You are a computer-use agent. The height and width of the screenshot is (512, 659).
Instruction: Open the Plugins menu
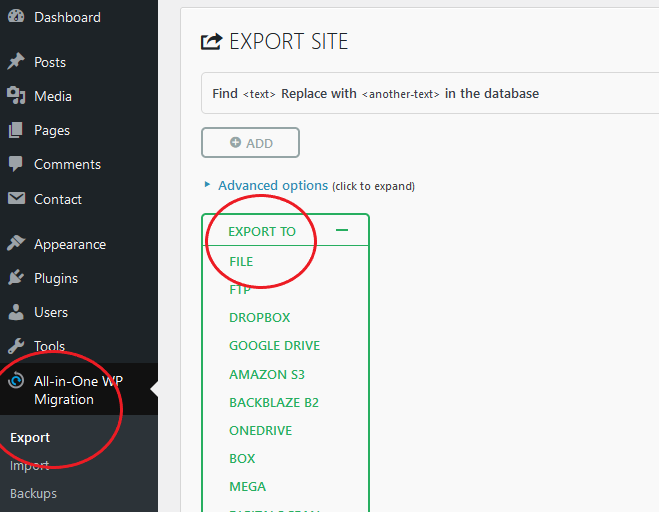(56, 278)
